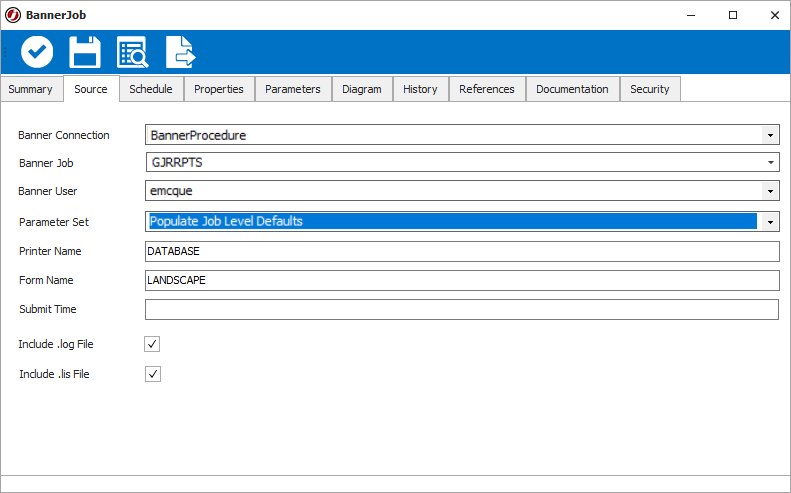This screenshot has width=791, height=493.
Task: Click the Printer Name field containing DATABASE
Action: [462, 251]
